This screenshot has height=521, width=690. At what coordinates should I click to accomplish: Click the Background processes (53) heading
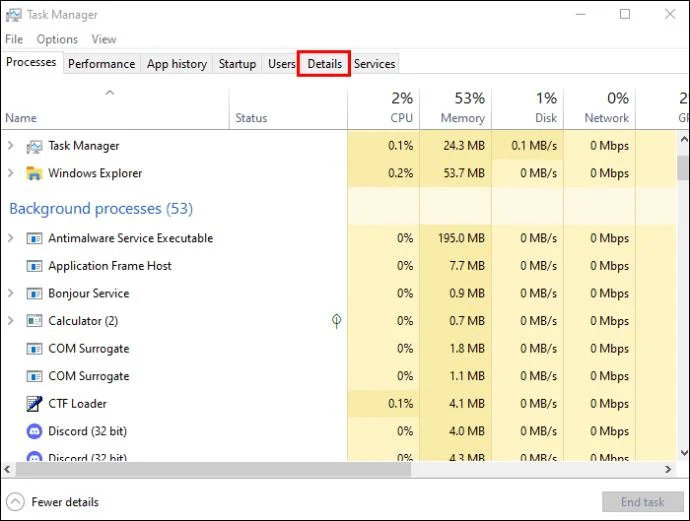tap(101, 209)
